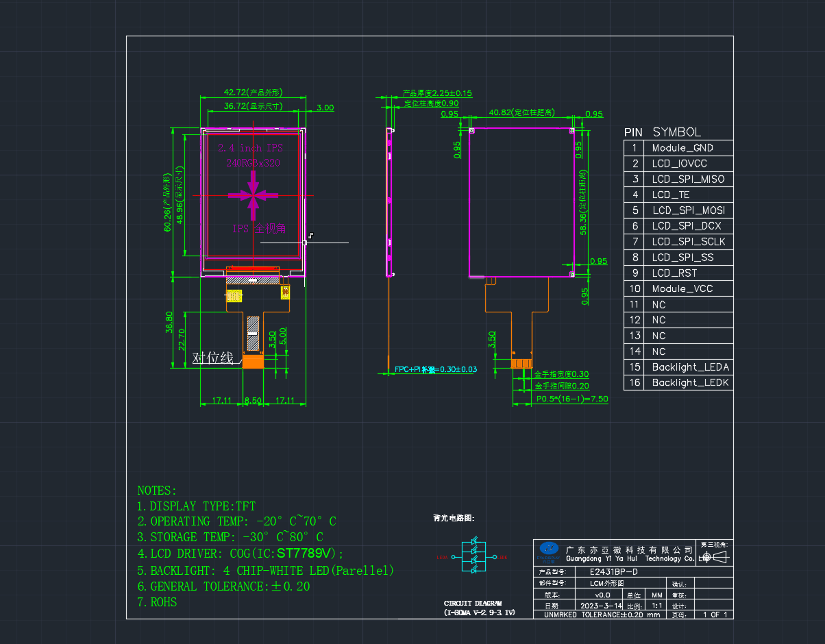Select the "LCD_SPI_MISO" table entry
Screen dimensions: 825x644
click(x=688, y=179)
